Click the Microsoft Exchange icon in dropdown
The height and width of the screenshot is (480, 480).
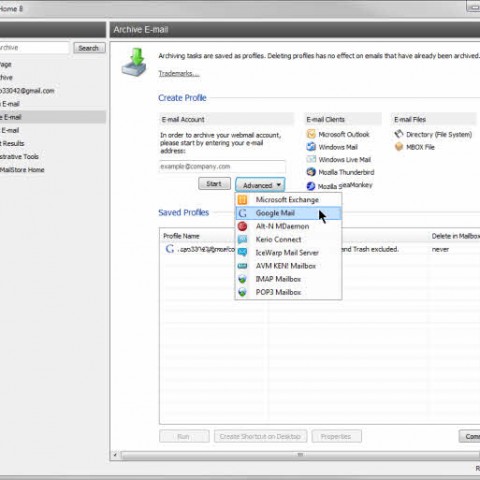click(x=242, y=200)
